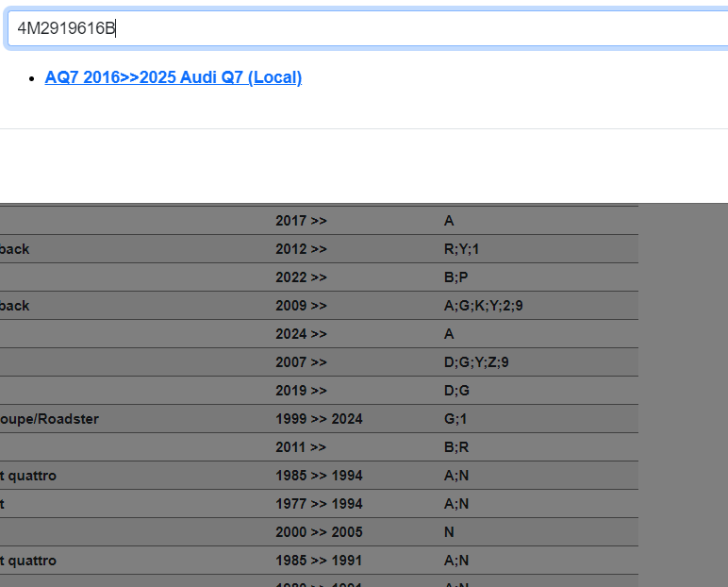This screenshot has width=728, height=587.
Task: Select the 2012 >> year cell
Action: [301, 249]
